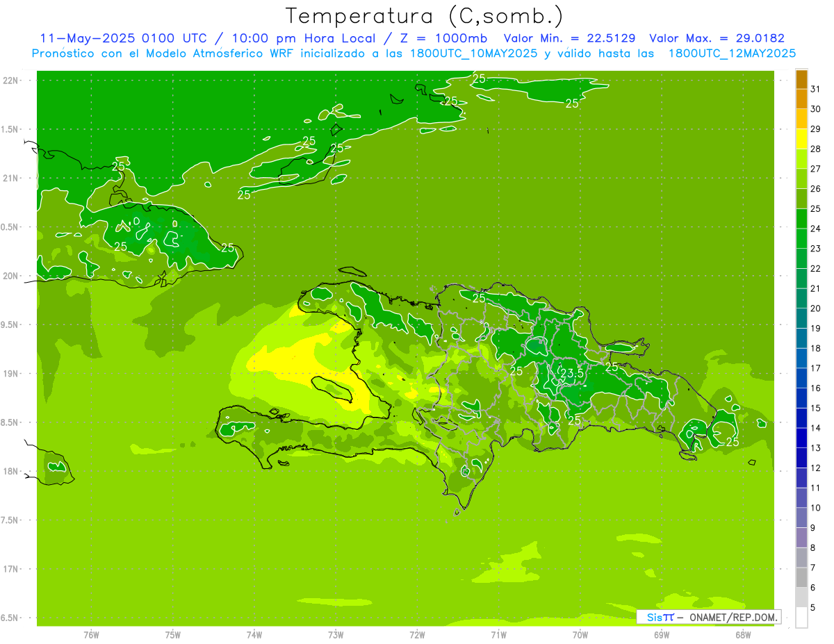Click the '19N' latitude label
Screen dimensions: 834x644
coord(10,374)
